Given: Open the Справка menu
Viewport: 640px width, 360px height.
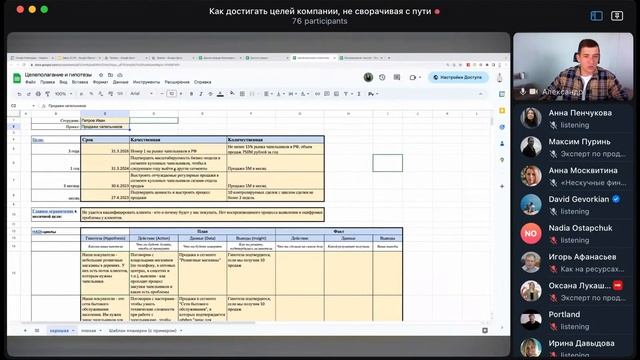Looking at the screenshot, I should click(203, 82).
